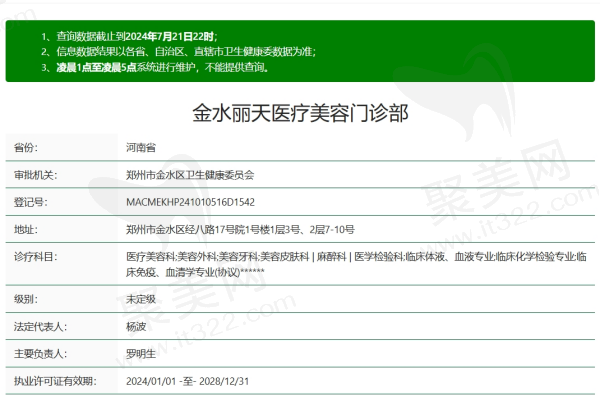This screenshot has height=396, width=600.
Task: Click the notice about 各省、自治区、直辖市卫生健康委数据
Action: click(x=186, y=51)
